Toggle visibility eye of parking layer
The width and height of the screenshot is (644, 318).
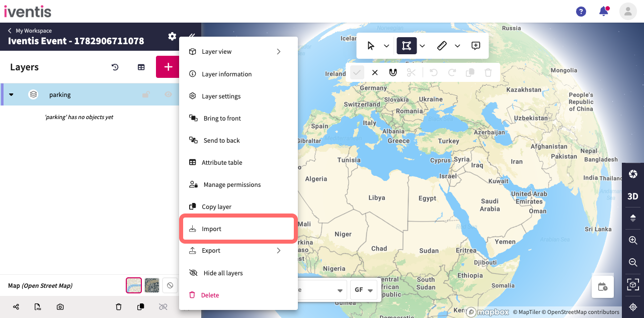coord(168,94)
